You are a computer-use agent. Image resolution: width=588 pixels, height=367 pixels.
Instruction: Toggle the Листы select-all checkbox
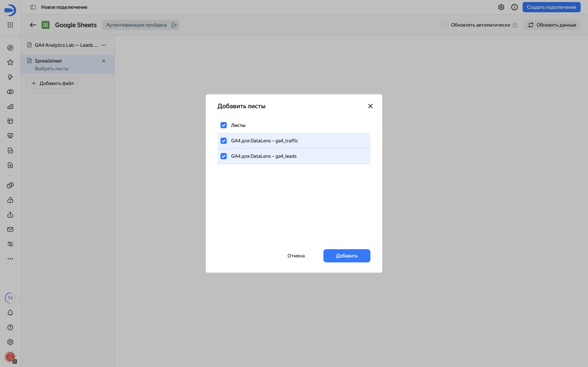(224, 125)
